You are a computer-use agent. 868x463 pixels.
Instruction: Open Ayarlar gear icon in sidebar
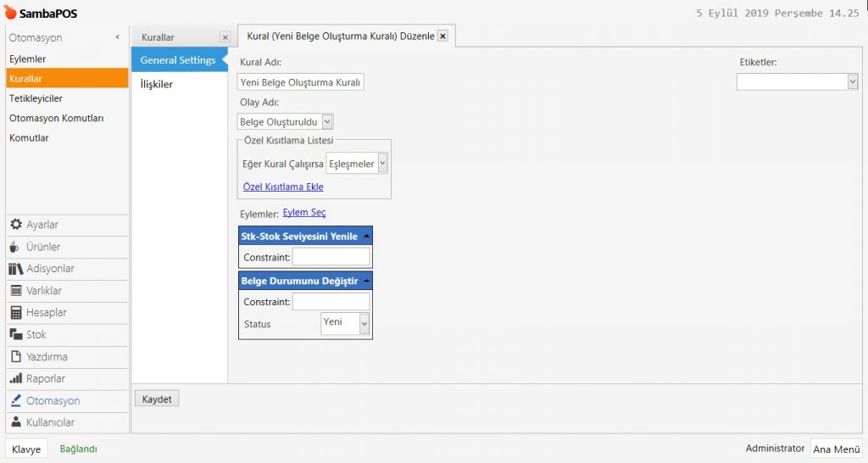click(x=15, y=225)
